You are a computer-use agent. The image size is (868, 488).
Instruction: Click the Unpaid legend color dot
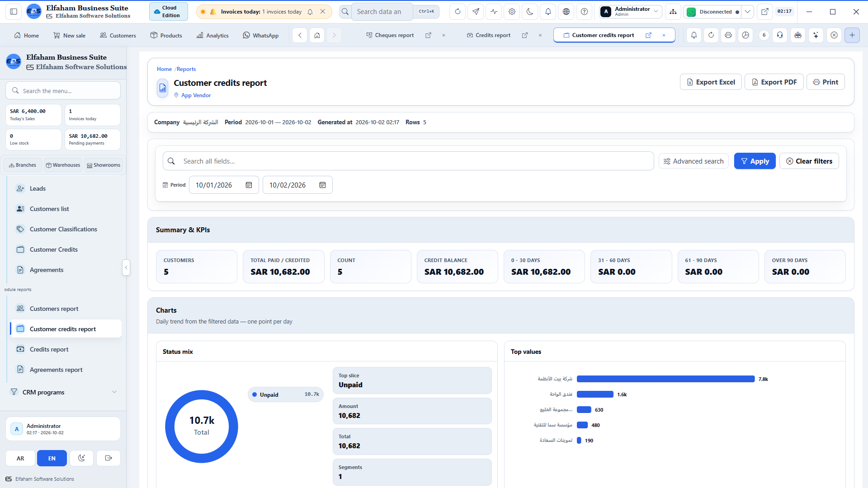pos(255,395)
